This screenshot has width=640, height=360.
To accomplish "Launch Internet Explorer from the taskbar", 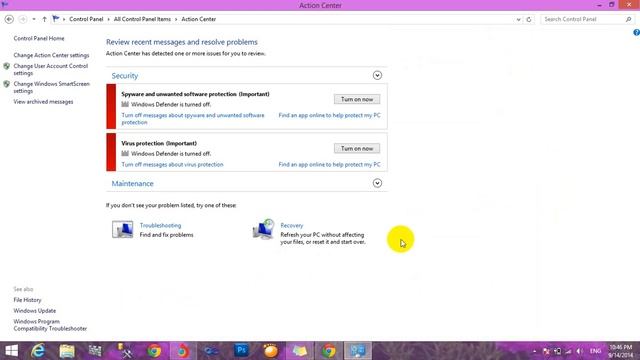I will tap(38, 351).
